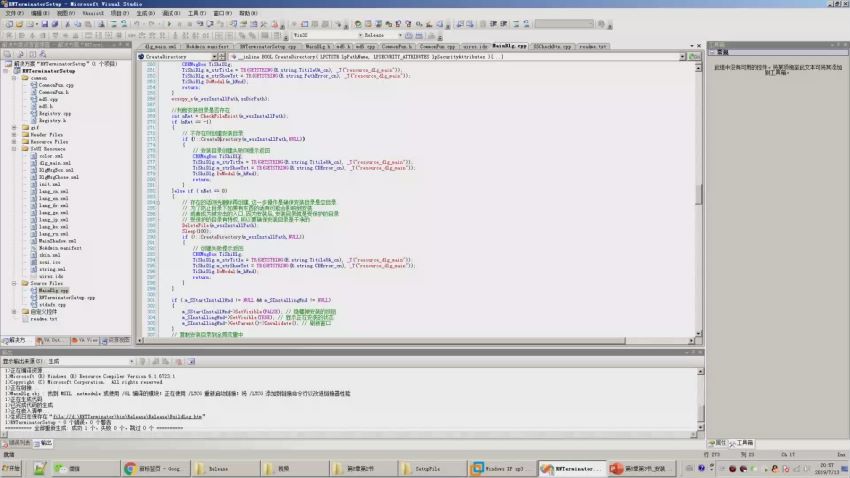
Task: Switch to NNTerminatorSetup.cpp editor tab
Action: [x=268, y=47]
